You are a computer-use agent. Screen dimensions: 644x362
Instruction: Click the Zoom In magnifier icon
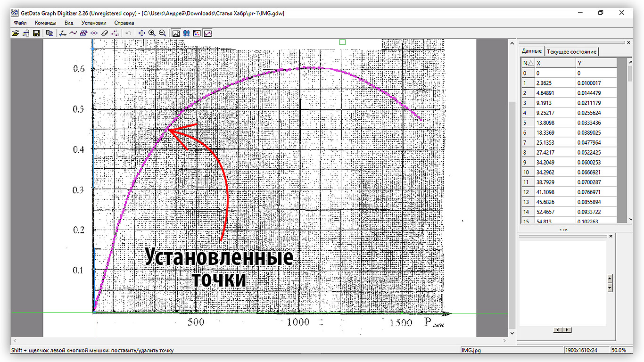(x=152, y=33)
